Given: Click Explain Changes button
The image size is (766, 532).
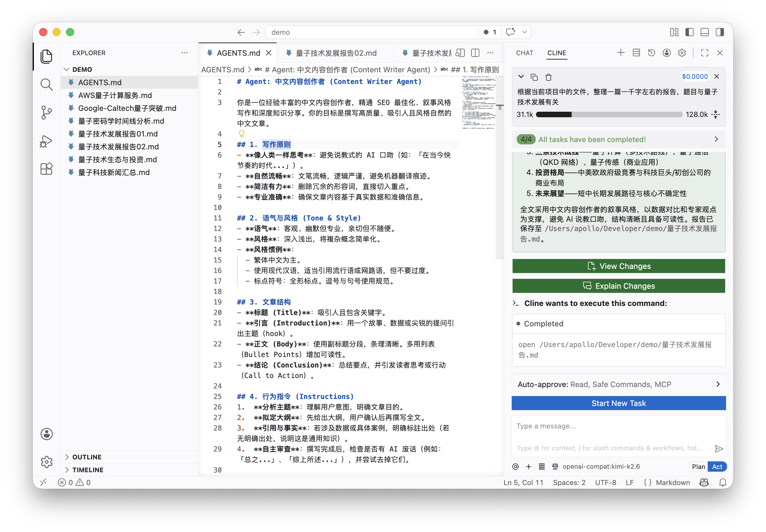Looking at the screenshot, I should 619,286.
